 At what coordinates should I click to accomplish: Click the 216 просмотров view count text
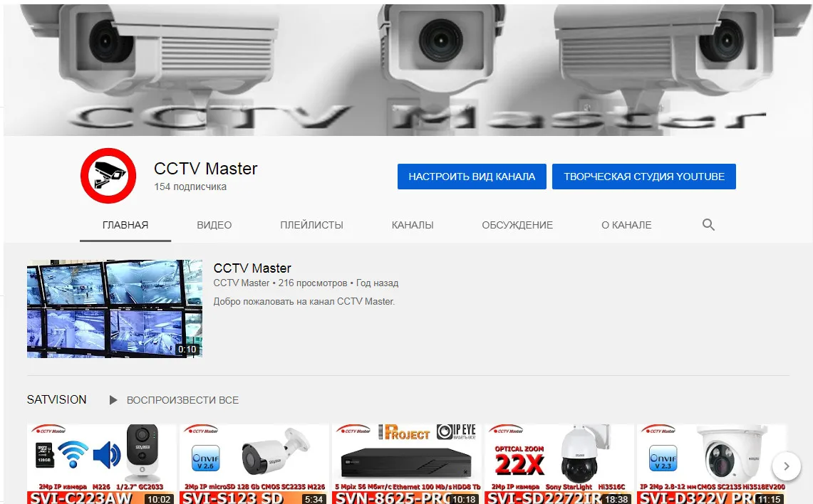(313, 283)
